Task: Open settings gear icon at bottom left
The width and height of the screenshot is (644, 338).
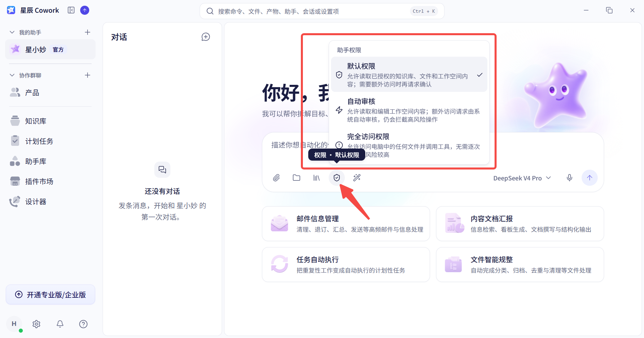Action: click(37, 324)
